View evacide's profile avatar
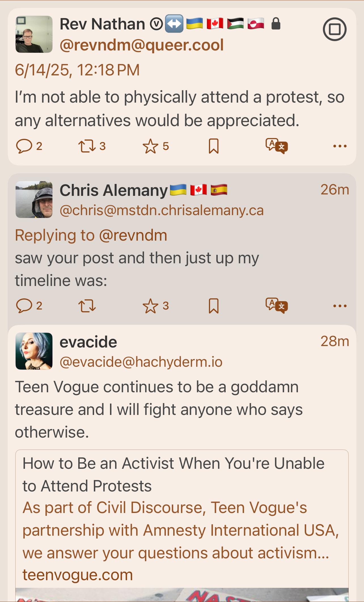The height and width of the screenshot is (602, 364). pyautogui.click(x=34, y=351)
